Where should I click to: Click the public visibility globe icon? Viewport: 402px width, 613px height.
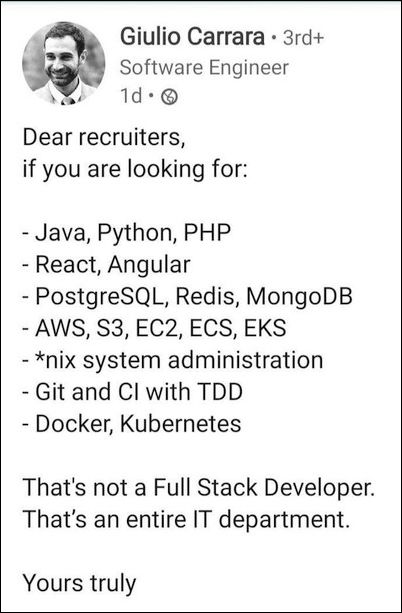(170, 97)
